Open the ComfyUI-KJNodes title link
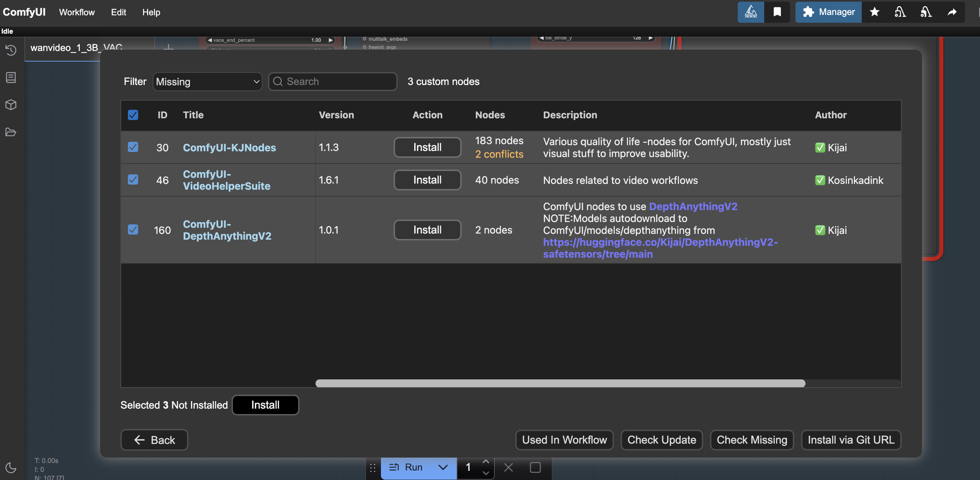 tap(229, 147)
